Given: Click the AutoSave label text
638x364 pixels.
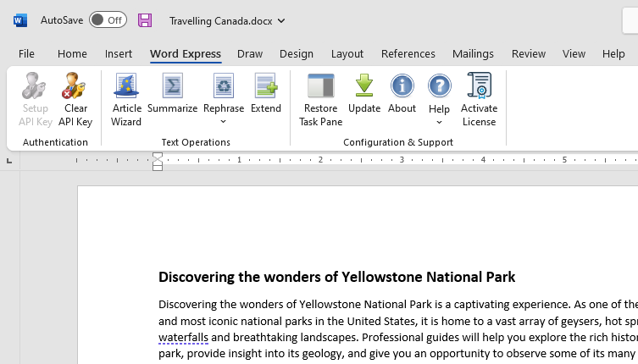Looking at the screenshot, I should (62, 20).
